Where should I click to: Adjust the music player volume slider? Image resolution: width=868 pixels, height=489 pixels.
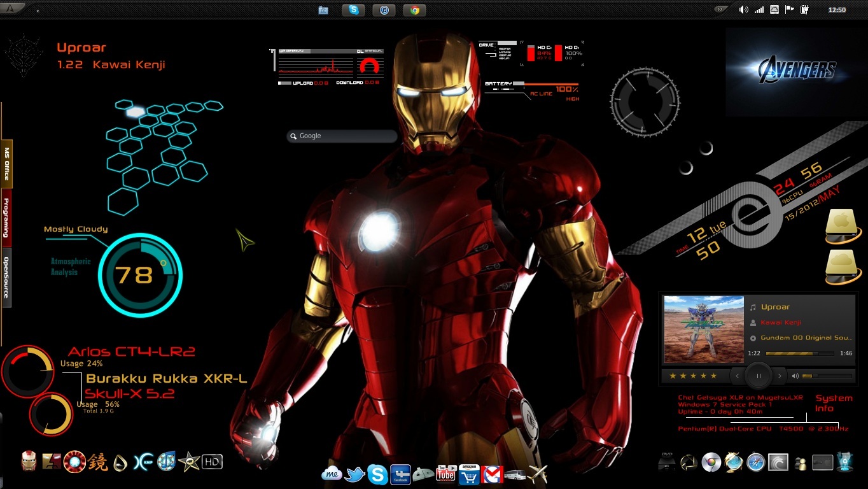pyautogui.click(x=827, y=376)
